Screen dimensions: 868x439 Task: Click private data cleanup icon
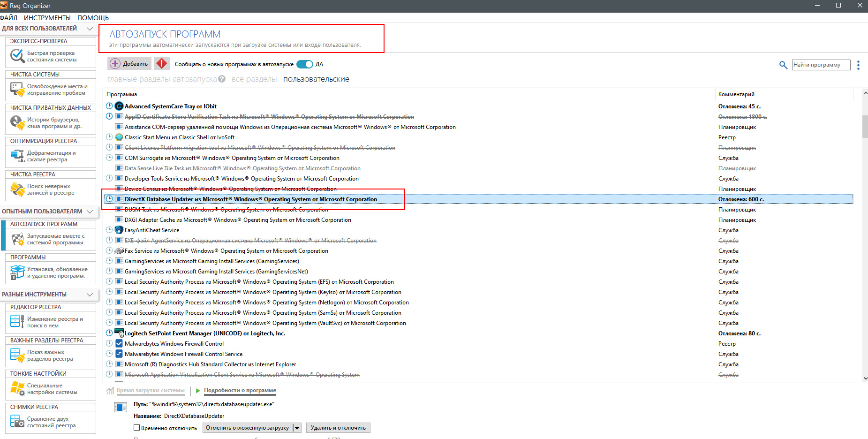coord(17,122)
